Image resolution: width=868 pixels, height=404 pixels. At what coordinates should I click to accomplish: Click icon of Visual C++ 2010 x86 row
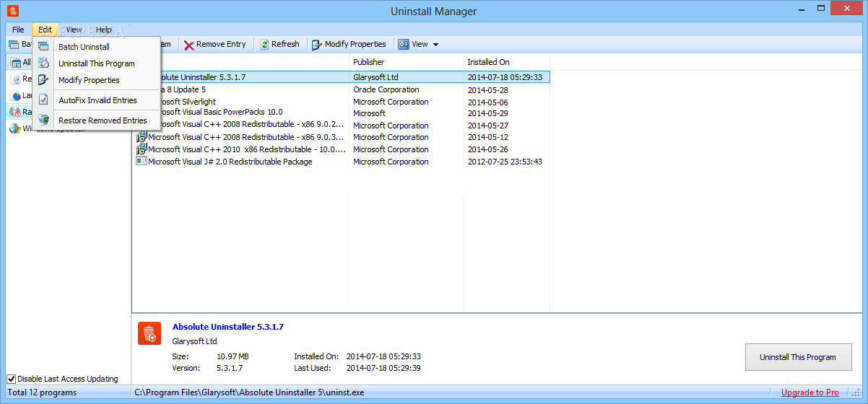[x=142, y=149]
